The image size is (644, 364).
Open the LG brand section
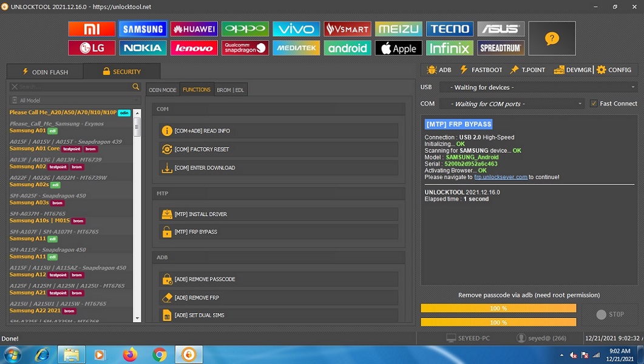[92, 48]
